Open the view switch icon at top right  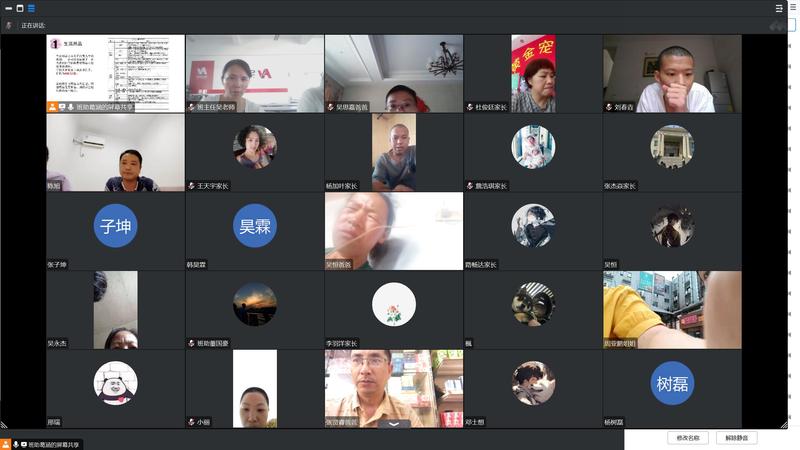tap(778, 8)
